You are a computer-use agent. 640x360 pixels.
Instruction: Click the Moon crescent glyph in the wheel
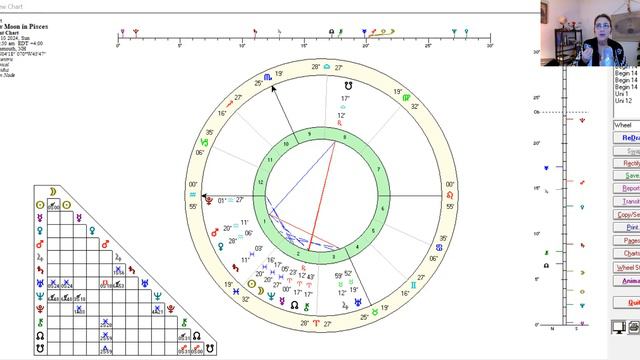(260, 291)
